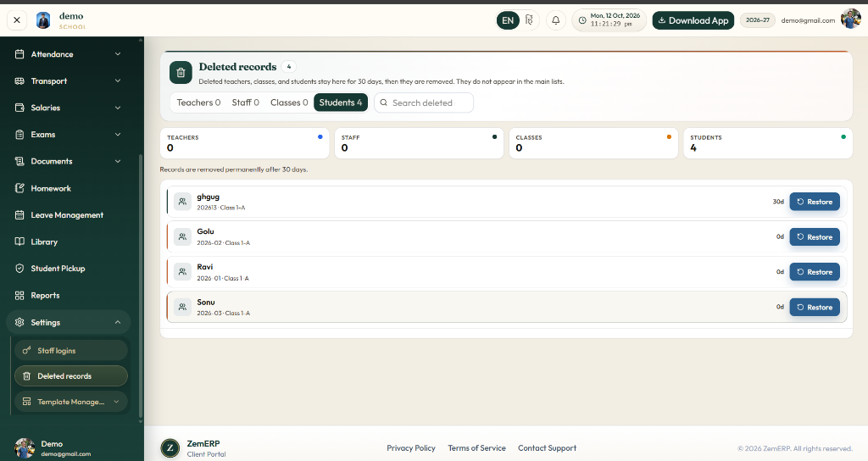Click the Template Manager layout icon

[26, 402]
